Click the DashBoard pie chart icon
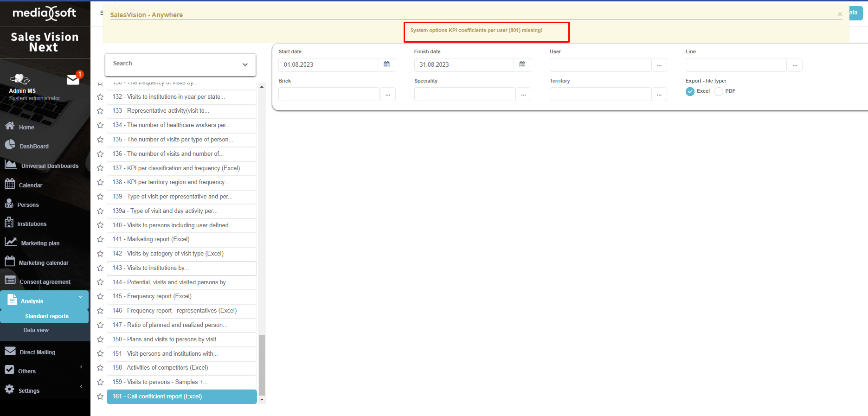This screenshot has height=416, width=868. (x=10, y=145)
